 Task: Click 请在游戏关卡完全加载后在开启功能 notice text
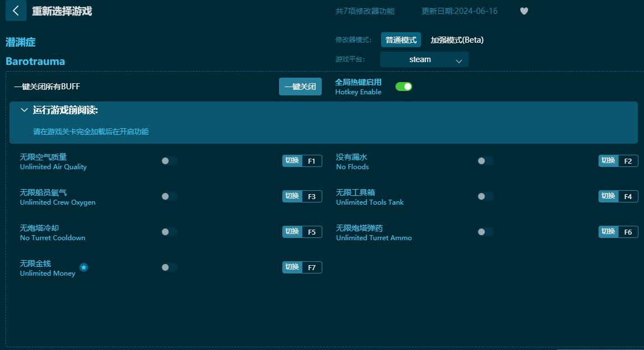click(91, 131)
